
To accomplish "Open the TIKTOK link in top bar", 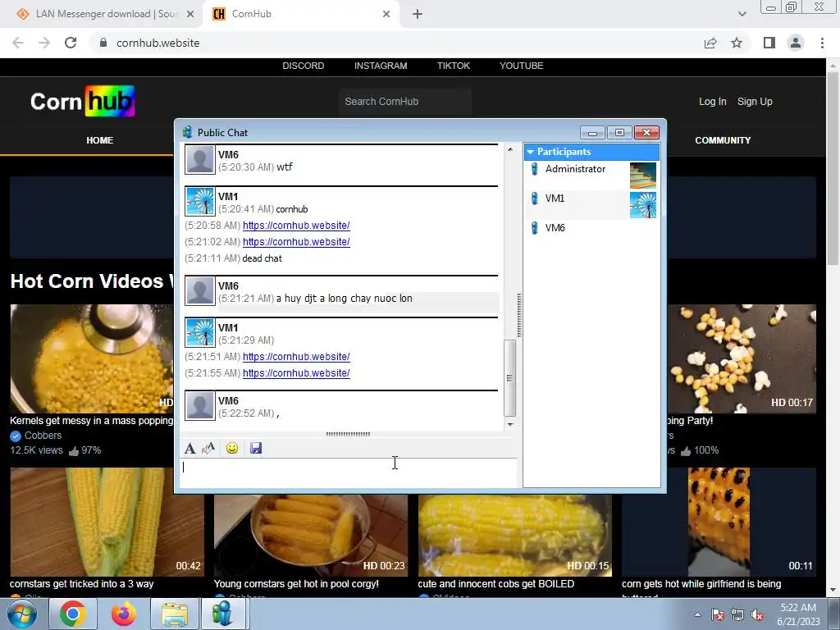I will coord(453,66).
